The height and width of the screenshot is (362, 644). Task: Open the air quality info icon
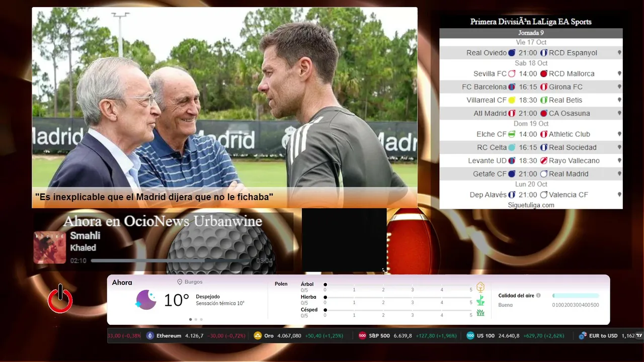538,296
